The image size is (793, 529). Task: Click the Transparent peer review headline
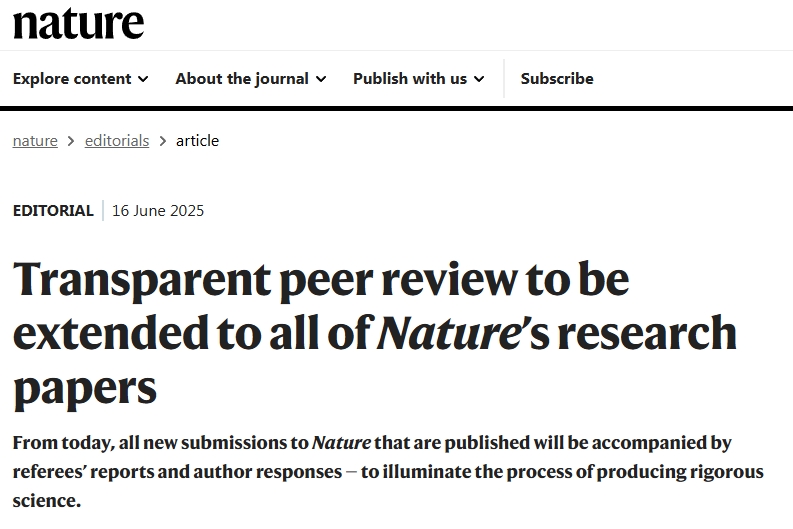coord(321,281)
